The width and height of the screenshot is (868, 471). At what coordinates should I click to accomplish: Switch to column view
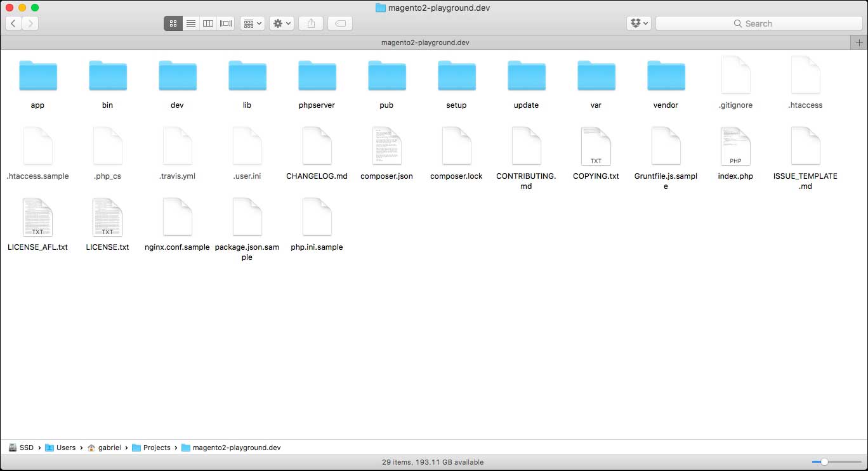tap(208, 23)
